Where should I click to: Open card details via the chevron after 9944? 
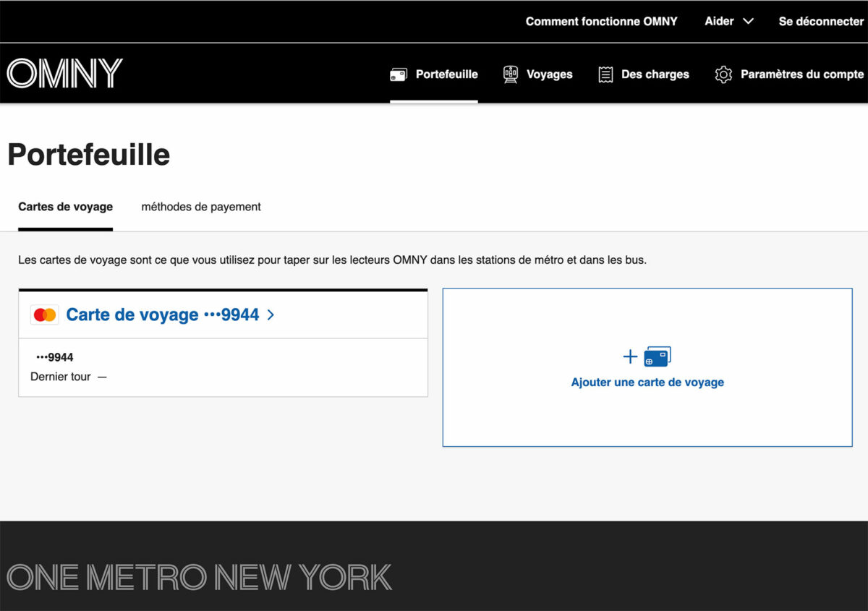click(271, 315)
